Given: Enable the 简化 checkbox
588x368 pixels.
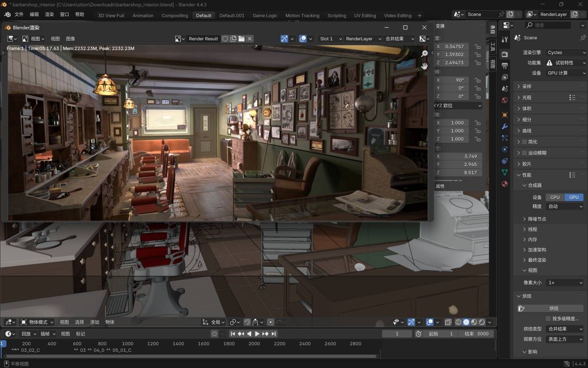Looking at the screenshot, I should (525, 142).
